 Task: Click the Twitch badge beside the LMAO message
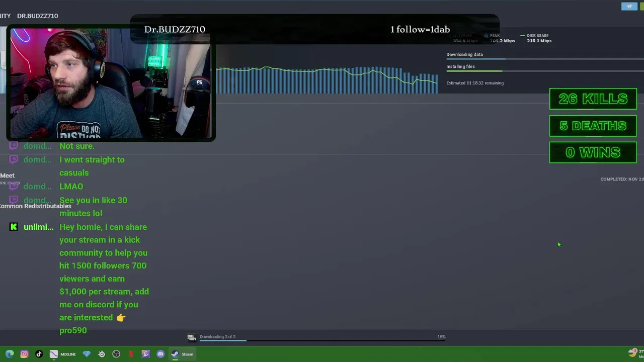[14, 186]
